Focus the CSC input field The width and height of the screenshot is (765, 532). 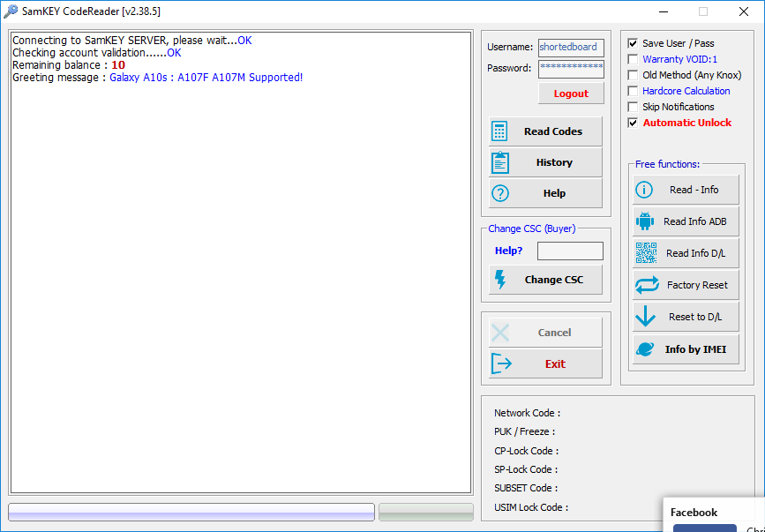[x=570, y=251]
